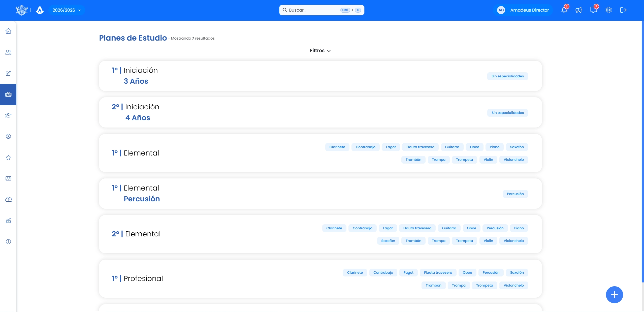Click Saxofón tag in 1º Elemental
This screenshot has width=644, height=312.
pyautogui.click(x=517, y=147)
